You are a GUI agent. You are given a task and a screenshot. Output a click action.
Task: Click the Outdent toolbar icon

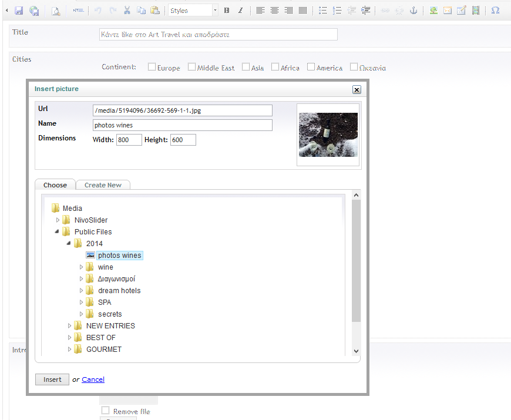coord(351,11)
